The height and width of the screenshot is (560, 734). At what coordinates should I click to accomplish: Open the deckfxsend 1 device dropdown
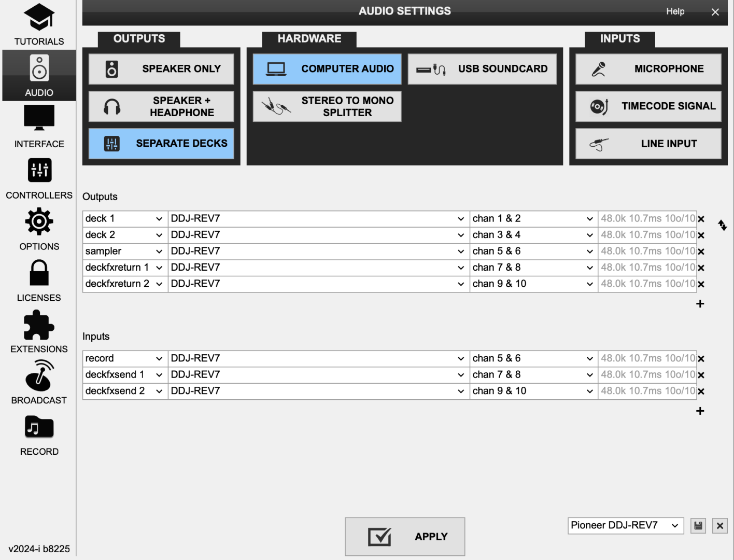pos(319,374)
